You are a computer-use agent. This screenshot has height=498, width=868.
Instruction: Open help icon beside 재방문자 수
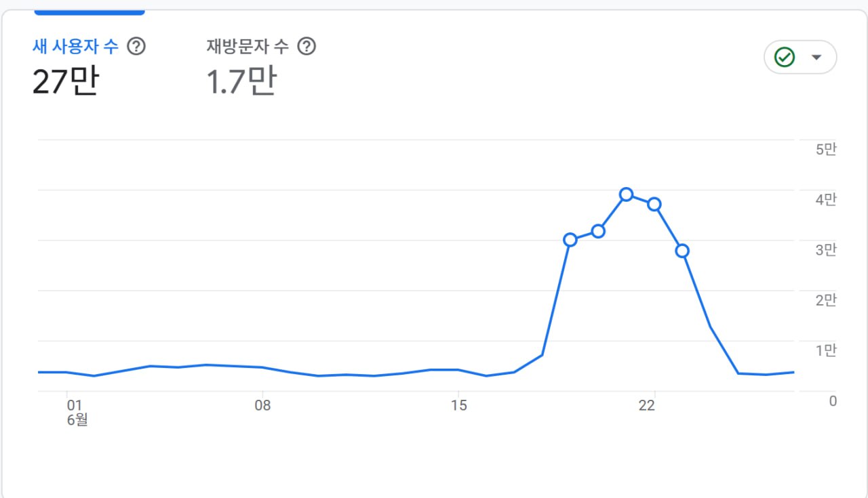307,47
